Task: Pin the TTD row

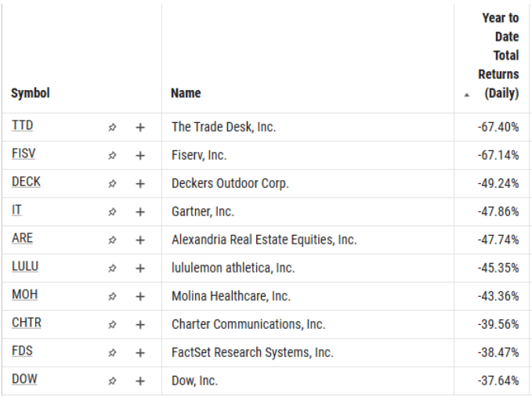Action: pyautogui.click(x=112, y=128)
